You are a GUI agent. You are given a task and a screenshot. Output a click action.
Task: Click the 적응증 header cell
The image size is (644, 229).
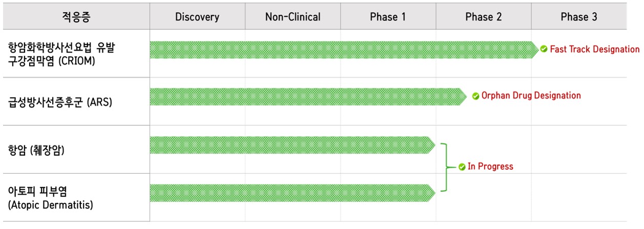76,17
